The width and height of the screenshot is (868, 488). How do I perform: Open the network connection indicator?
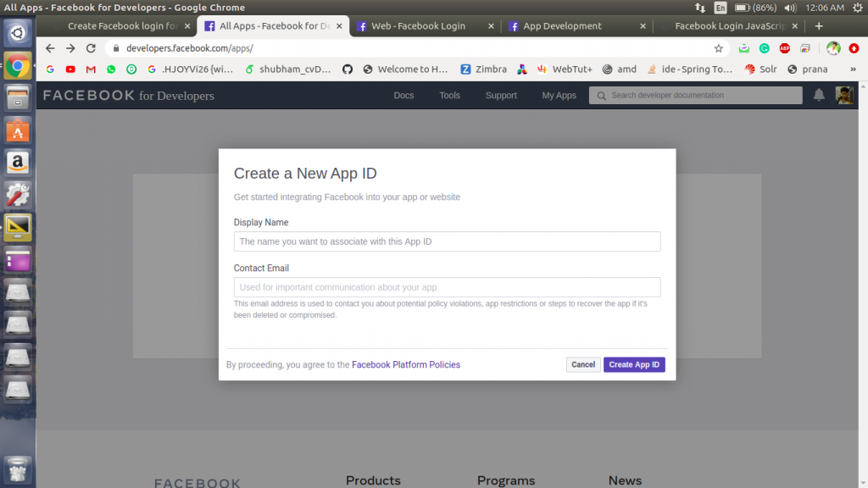tap(700, 7)
